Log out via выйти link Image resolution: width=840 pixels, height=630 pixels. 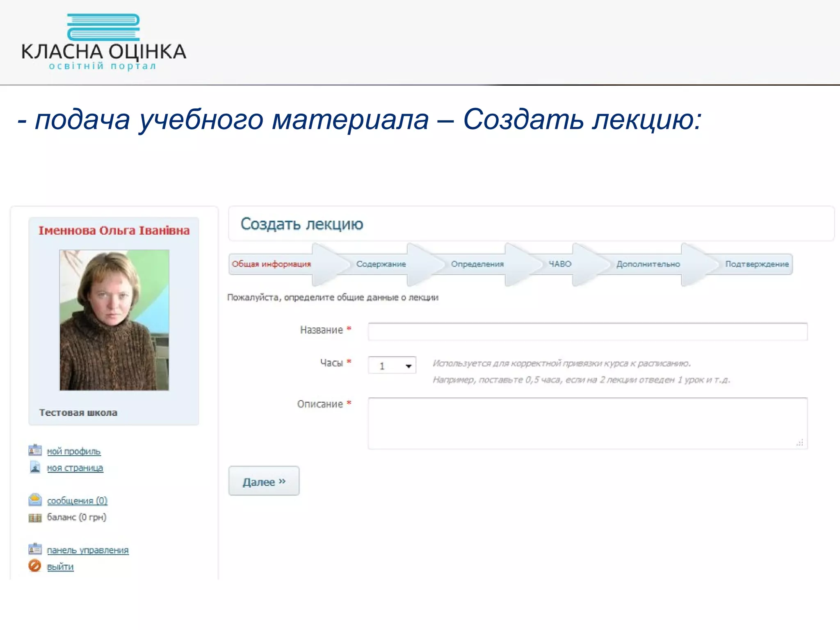tap(60, 567)
